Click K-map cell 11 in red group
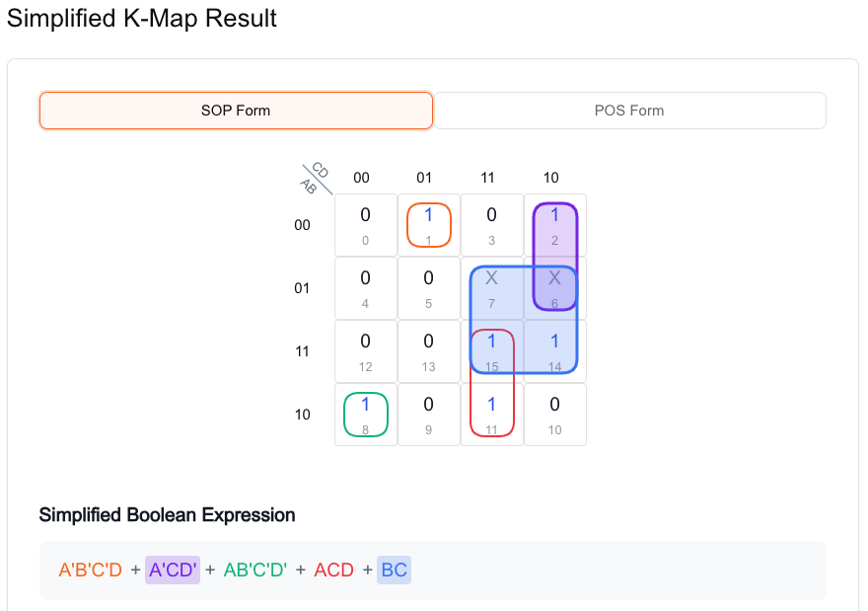This screenshot has height=611, width=868. [492, 415]
